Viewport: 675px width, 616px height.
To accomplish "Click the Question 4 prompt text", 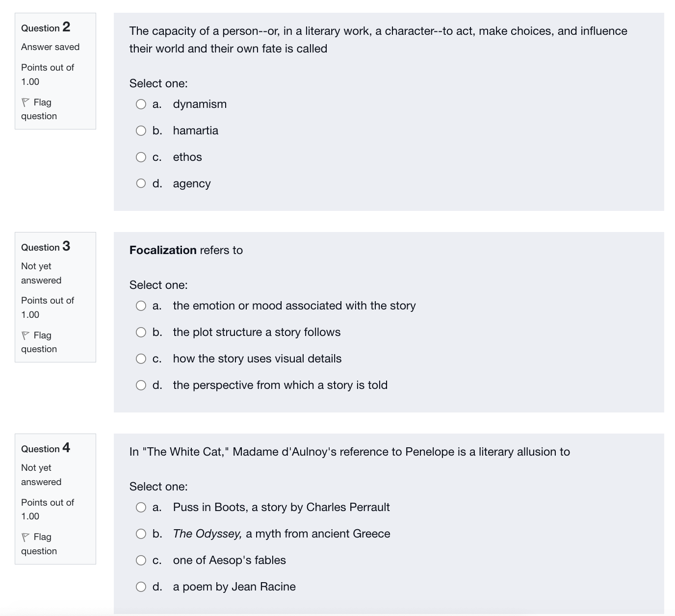I will click(x=350, y=452).
